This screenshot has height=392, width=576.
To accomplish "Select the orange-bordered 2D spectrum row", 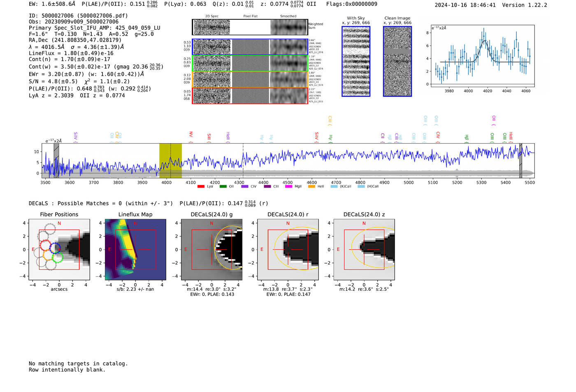I will 250,79.
